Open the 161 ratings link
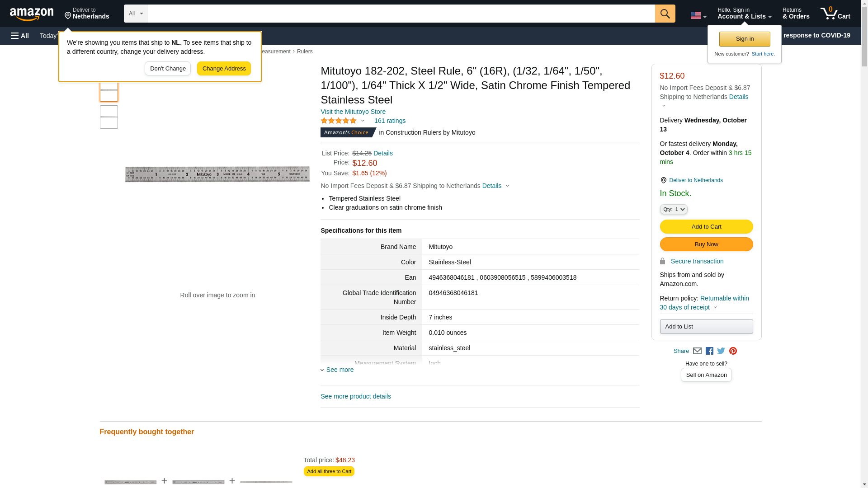This screenshot has height=488, width=868. pyautogui.click(x=390, y=121)
